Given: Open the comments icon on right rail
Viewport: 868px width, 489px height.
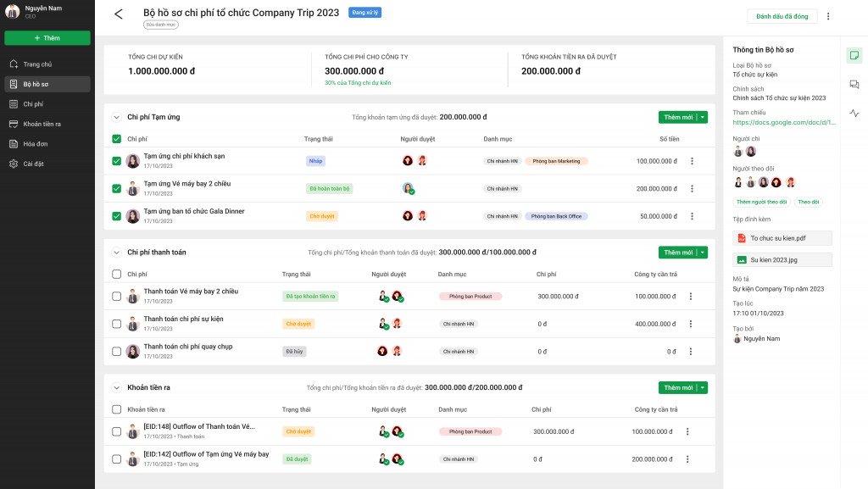Looking at the screenshot, I should click(854, 84).
